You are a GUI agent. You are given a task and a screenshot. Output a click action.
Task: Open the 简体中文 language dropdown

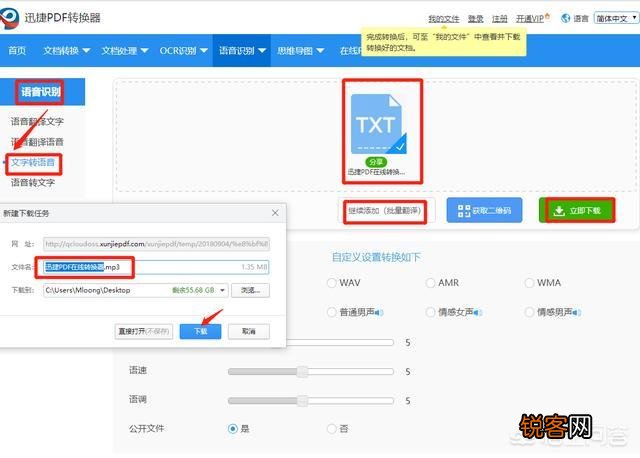point(616,18)
